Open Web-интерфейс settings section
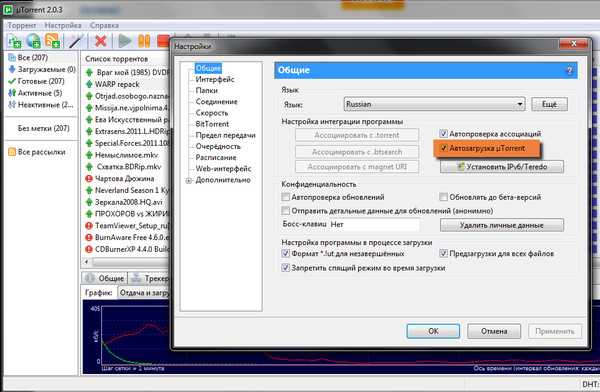Image resolution: width=600 pixels, height=392 pixels. pos(223,168)
